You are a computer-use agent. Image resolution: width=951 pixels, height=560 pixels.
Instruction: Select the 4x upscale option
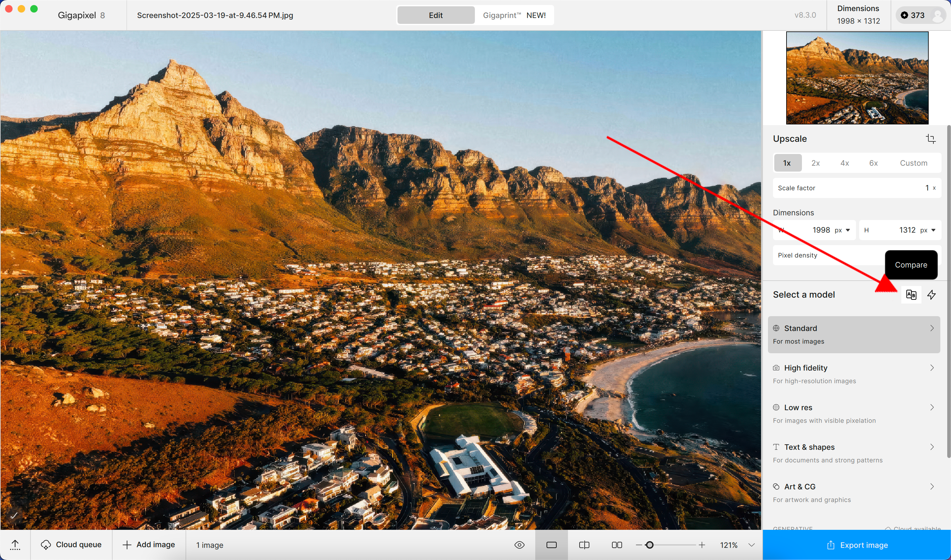[x=844, y=163]
